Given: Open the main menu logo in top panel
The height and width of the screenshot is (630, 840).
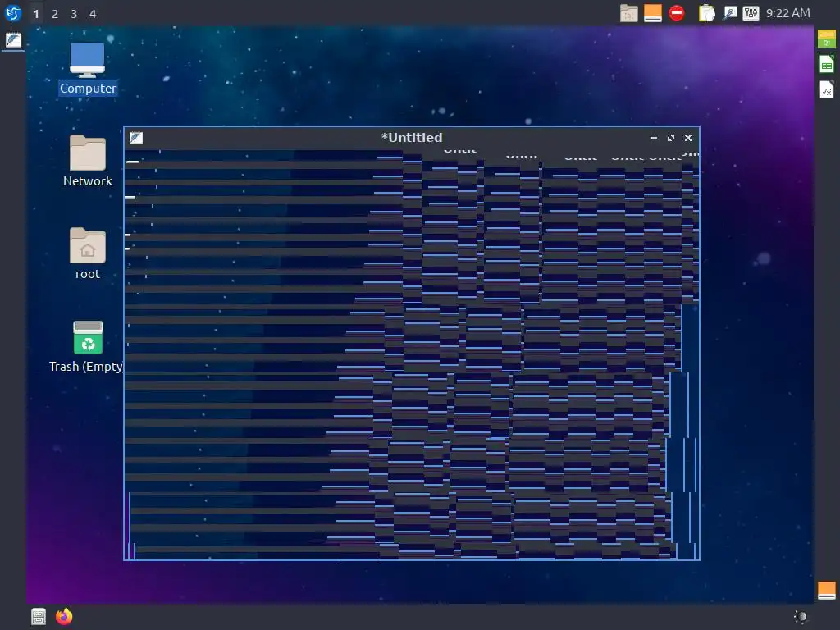Looking at the screenshot, I should [x=13, y=13].
